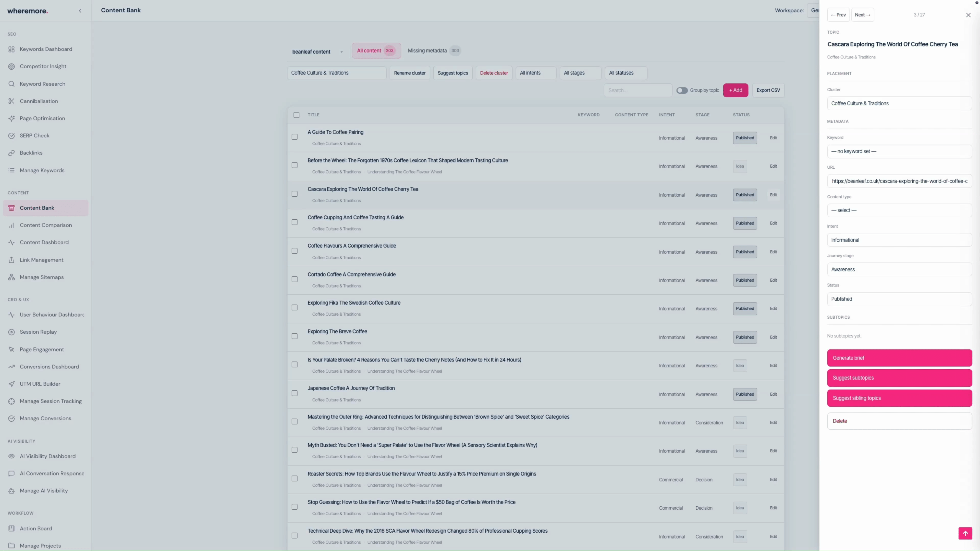Click the AI Visibility Dashboard eye icon
The height and width of the screenshot is (551, 980).
click(x=11, y=456)
